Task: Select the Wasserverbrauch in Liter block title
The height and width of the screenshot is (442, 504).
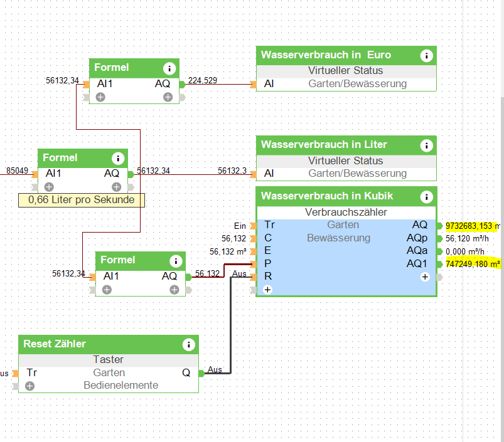Action: (324, 145)
